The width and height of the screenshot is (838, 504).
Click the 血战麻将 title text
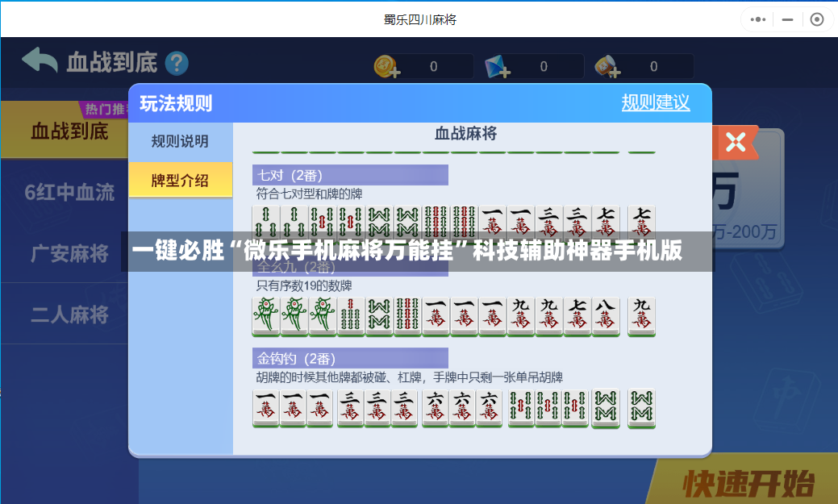pos(465,134)
